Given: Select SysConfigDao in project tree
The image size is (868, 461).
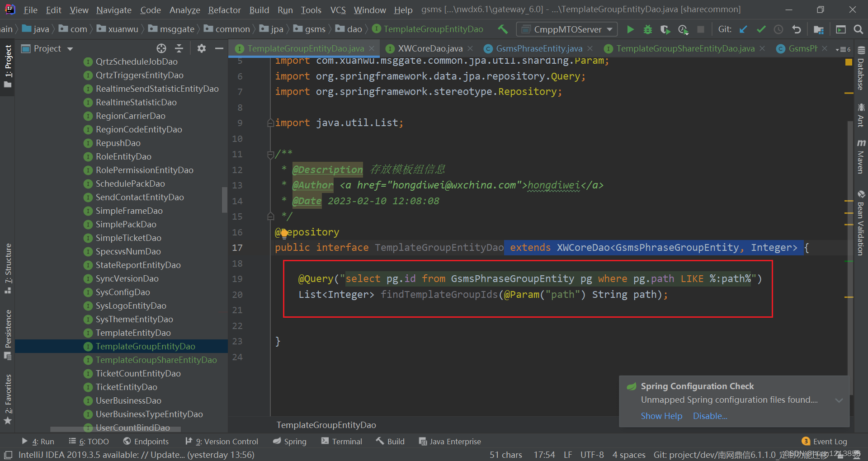Looking at the screenshot, I should (x=123, y=292).
